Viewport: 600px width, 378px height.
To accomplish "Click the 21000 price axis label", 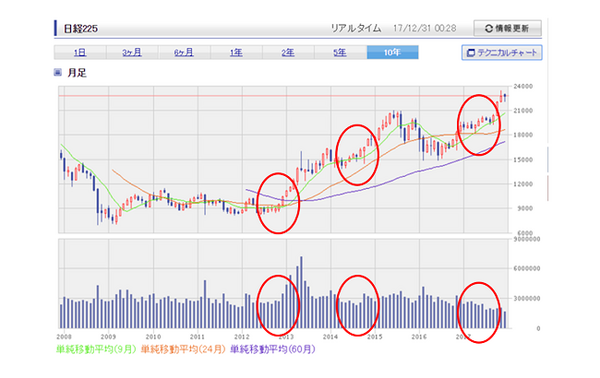I will pyautogui.click(x=523, y=111).
